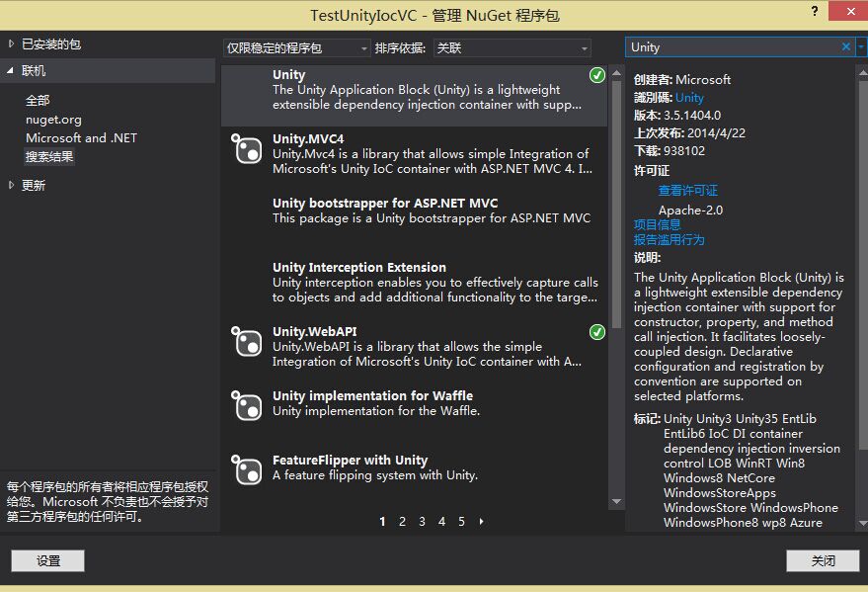
Task: Select the Unity.MVC4 package title
Action: pos(308,138)
